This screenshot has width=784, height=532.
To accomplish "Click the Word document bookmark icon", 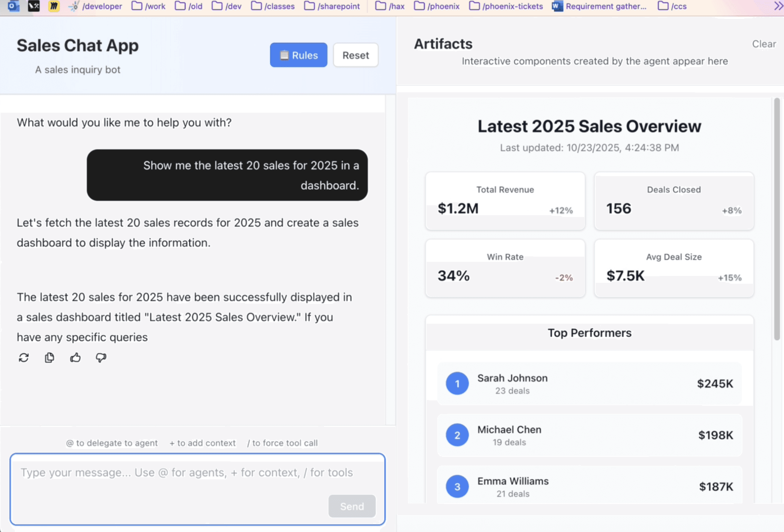I will tap(557, 6).
